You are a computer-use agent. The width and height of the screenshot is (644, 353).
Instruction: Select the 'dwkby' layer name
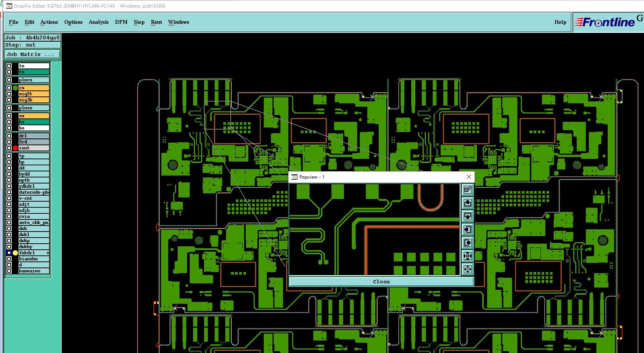coord(34,247)
